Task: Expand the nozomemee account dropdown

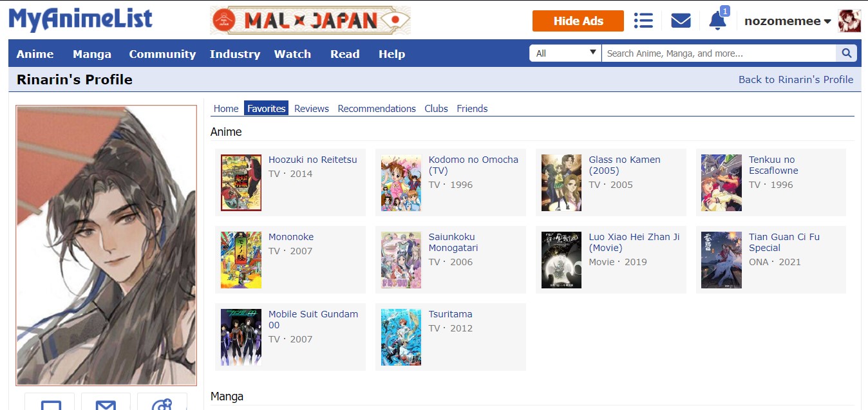Action: [788, 21]
